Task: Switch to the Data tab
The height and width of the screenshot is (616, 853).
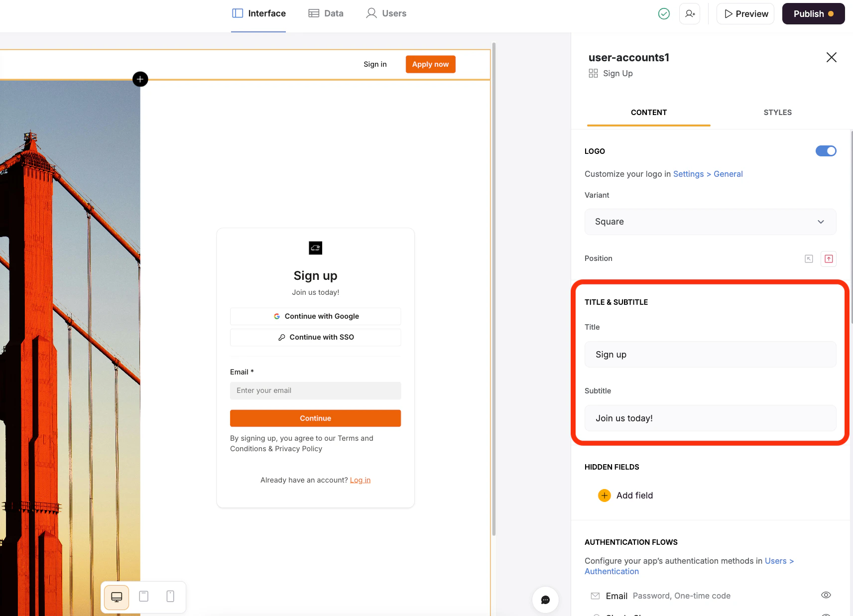Action: [326, 13]
